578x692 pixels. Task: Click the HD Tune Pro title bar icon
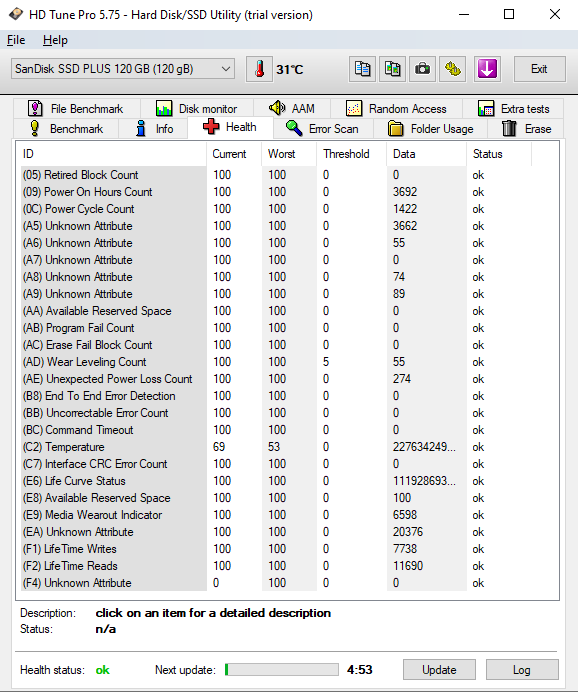(x=16, y=15)
